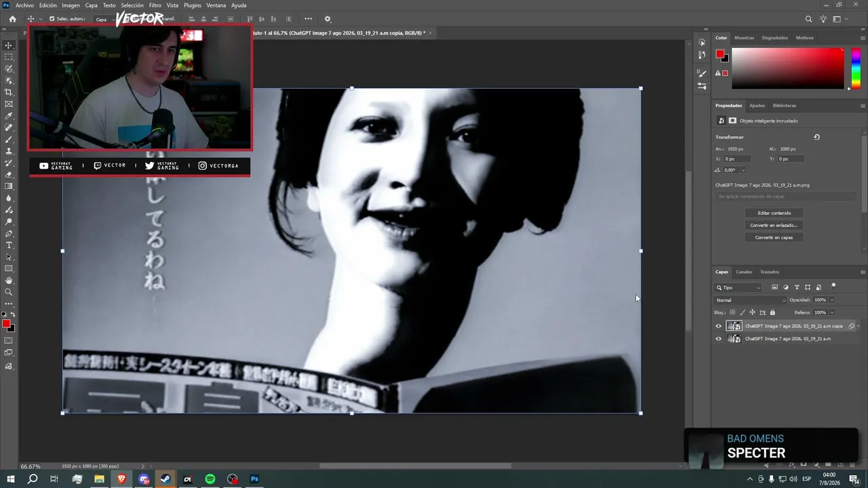Filter layers by smart objects icon
This screenshot has width=868, height=488.
point(818,287)
